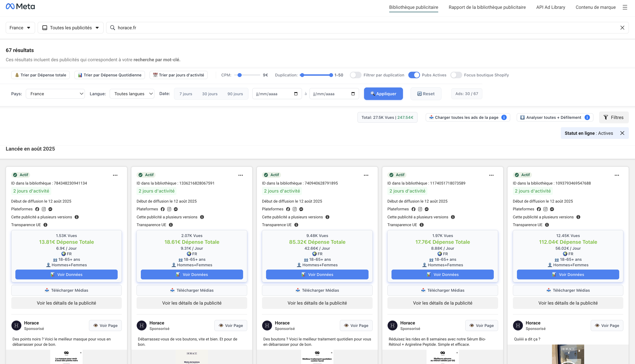Click Voir Données on 13.81€ ad

[x=67, y=274]
